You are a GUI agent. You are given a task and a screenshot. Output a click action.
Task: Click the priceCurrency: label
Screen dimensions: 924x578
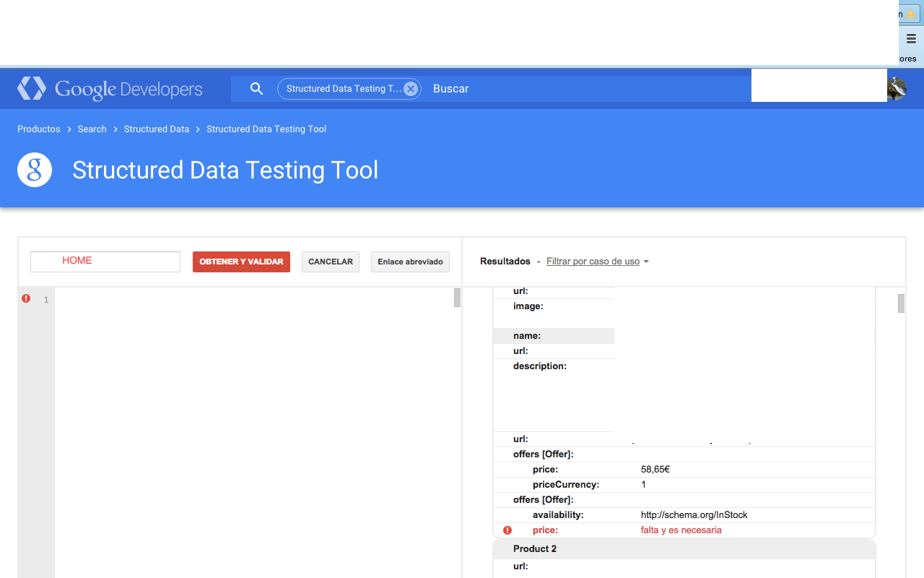566,485
